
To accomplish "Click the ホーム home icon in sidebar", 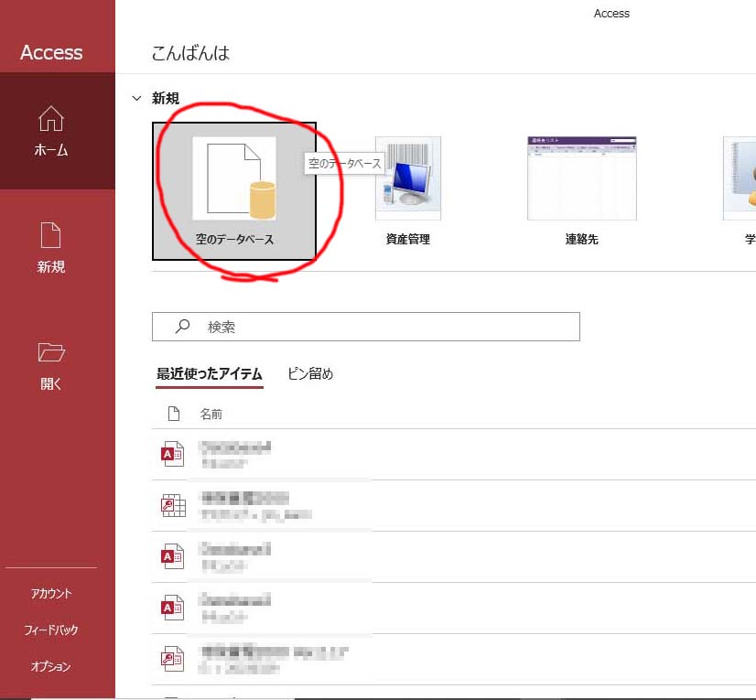I will [x=51, y=120].
